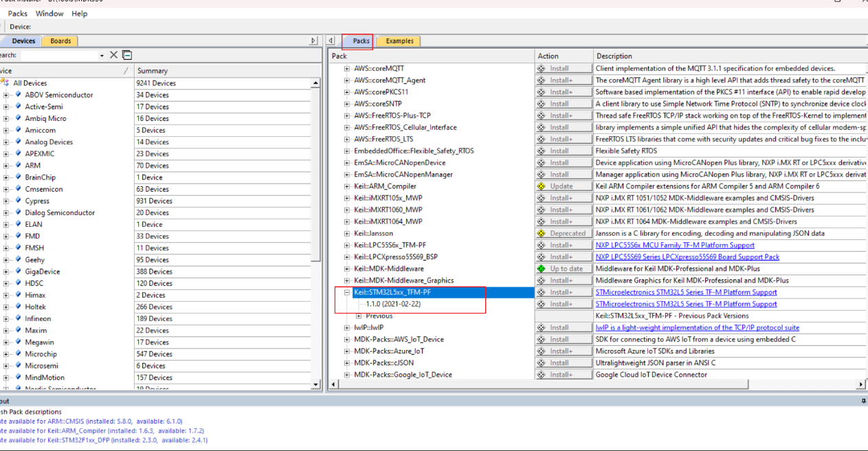Click the ELAN vendor icon
Screen dimensions: 868x451
click(x=18, y=224)
